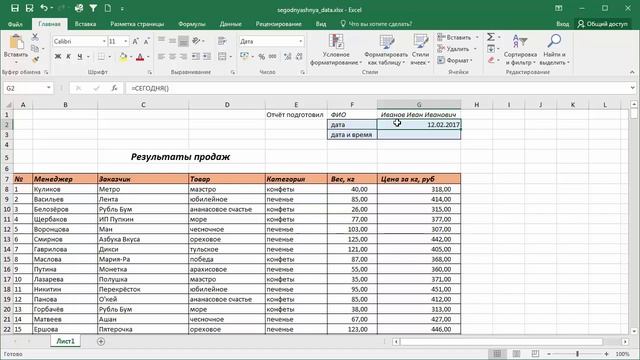The width and height of the screenshot is (640, 360).
Task: Zoom in with the plus button
Action: [607, 354]
